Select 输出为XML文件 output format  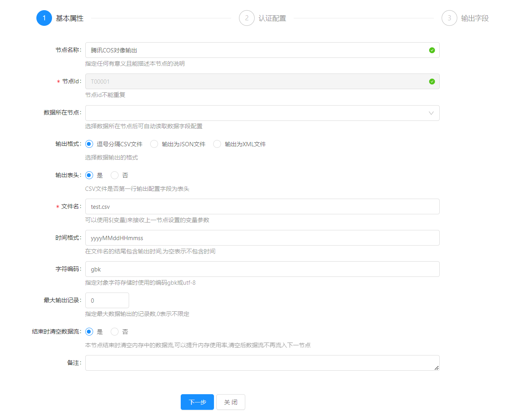217,144
